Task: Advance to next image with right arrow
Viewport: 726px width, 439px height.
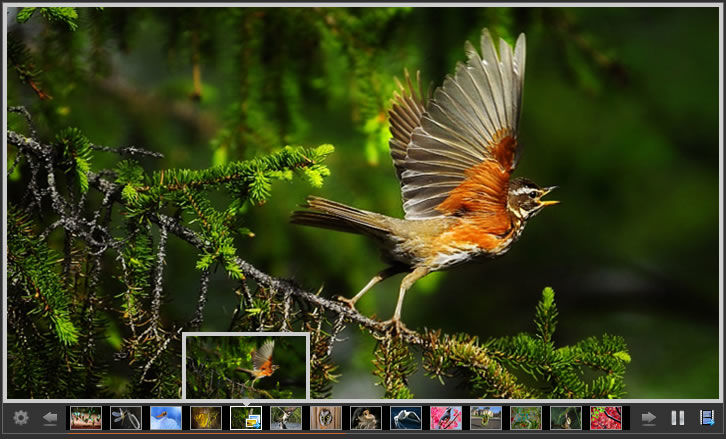Action: 649,418
